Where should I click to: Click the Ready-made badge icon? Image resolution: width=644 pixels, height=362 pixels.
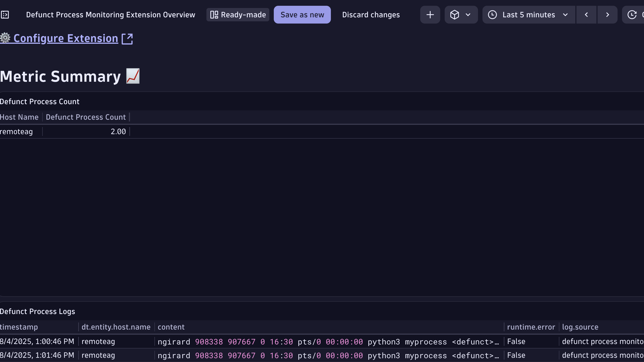click(214, 15)
